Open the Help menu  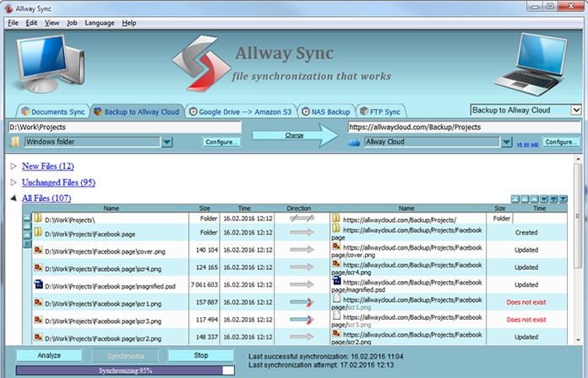coord(129,23)
